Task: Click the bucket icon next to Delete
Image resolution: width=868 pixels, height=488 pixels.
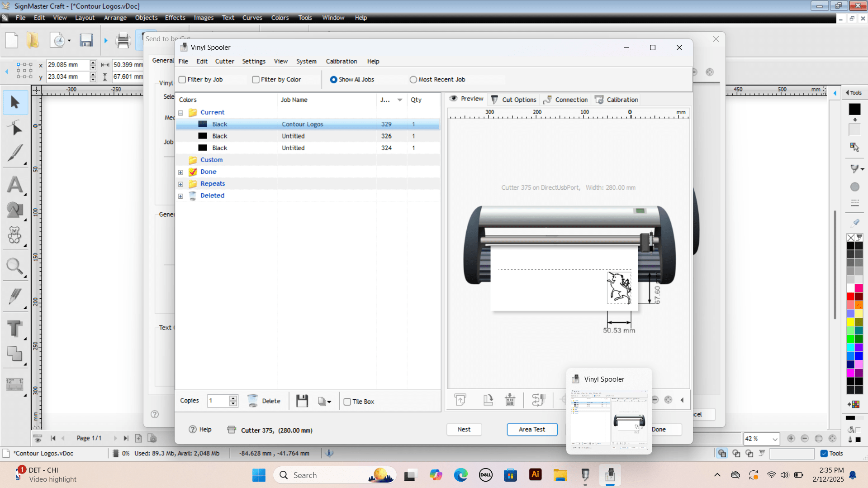Action: click(x=253, y=401)
